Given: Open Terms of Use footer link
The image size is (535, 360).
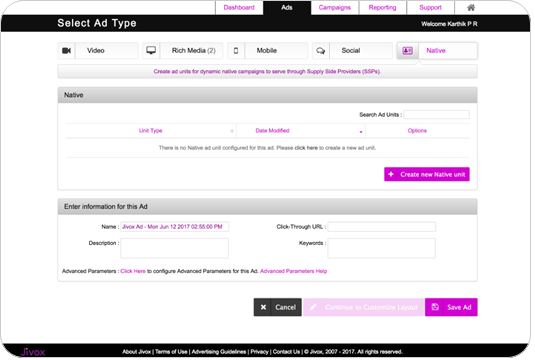Looking at the screenshot, I should [171, 352].
